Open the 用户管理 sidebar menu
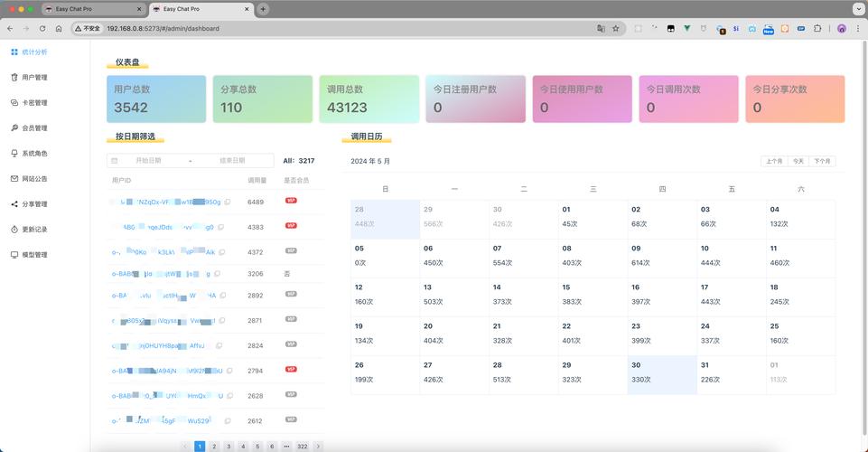The width and height of the screenshot is (868, 452). pyautogui.click(x=29, y=78)
